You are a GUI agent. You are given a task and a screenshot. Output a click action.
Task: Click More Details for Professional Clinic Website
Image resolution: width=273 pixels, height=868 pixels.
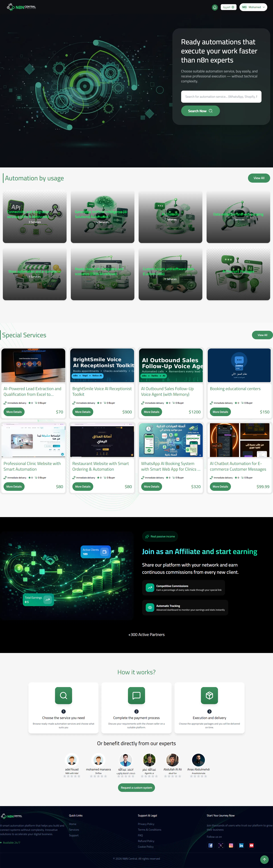point(14,487)
